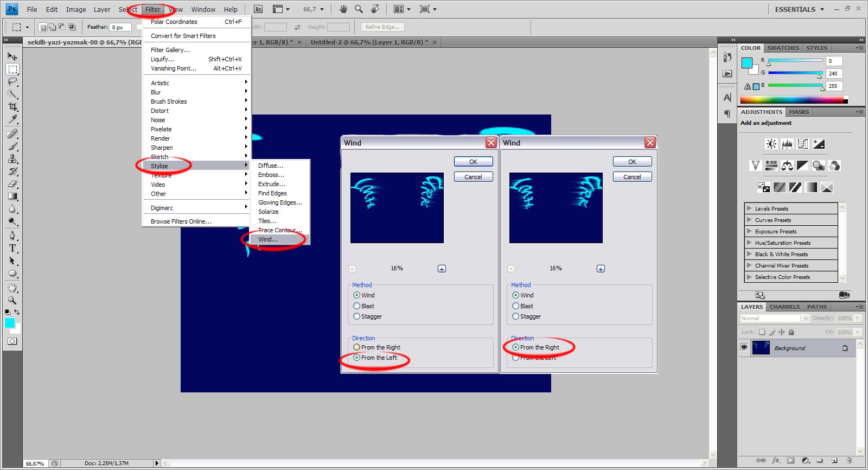Open the File menu
Viewport: 868px width, 470px height.
[x=32, y=9]
